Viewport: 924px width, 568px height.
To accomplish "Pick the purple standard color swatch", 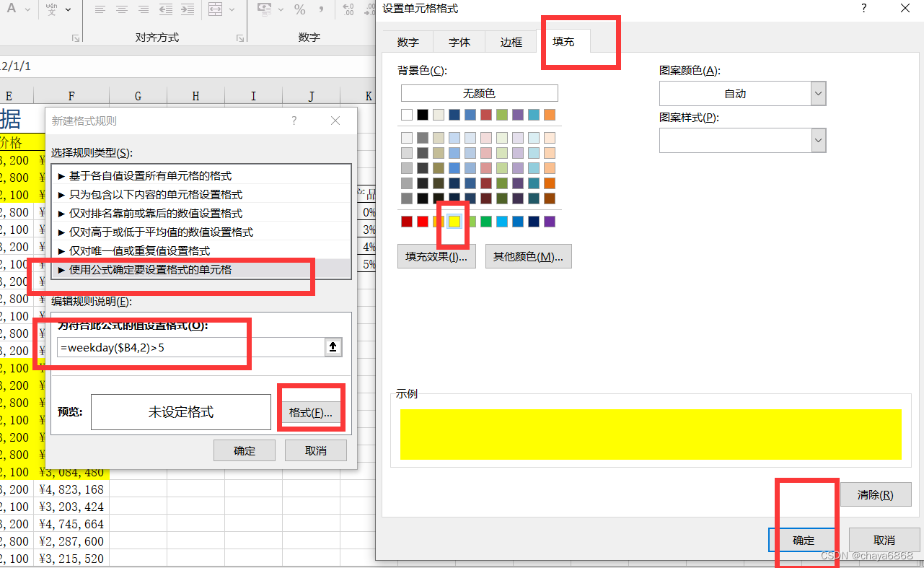I will pyautogui.click(x=550, y=222).
